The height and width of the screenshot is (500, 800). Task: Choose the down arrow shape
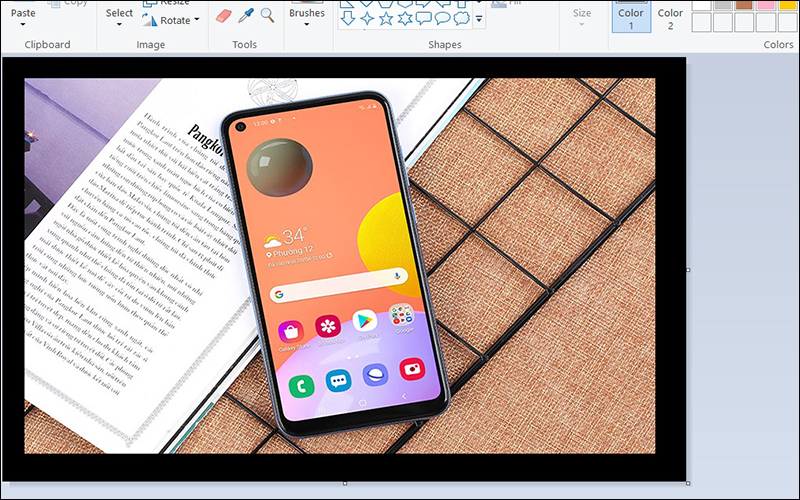pos(348,18)
